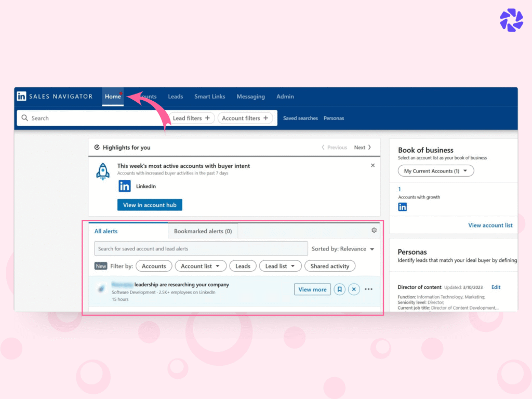Toggle the Shared activity filter
This screenshot has height=399, width=532.
[x=330, y=265]
